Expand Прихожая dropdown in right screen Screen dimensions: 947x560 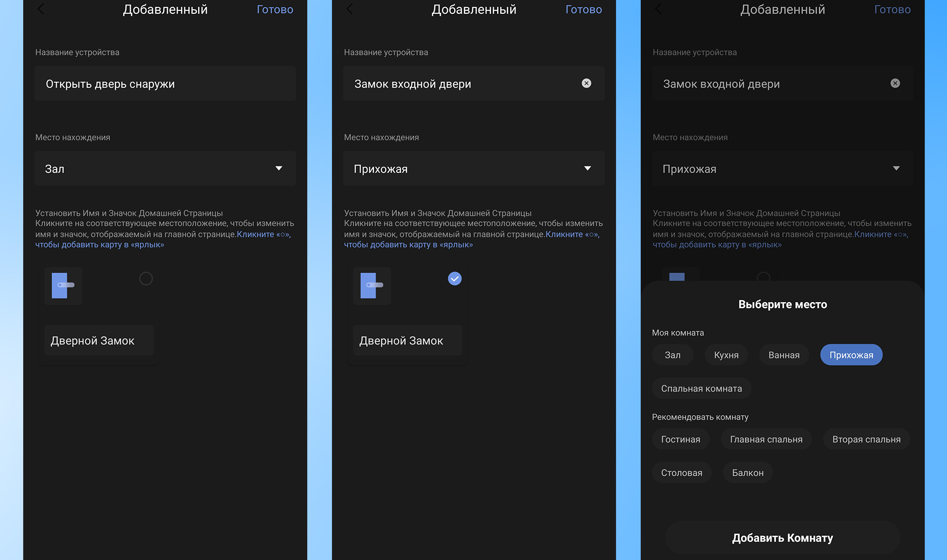pyautogui.click(x=782, y=169)
